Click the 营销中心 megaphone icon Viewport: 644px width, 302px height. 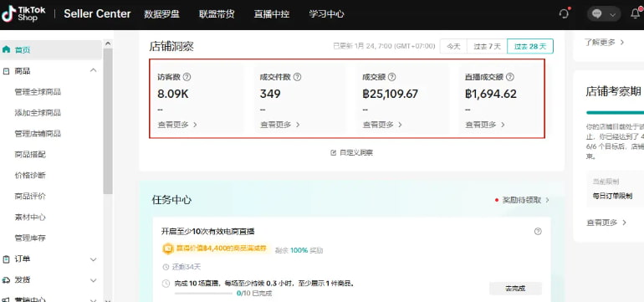[6, 299]
